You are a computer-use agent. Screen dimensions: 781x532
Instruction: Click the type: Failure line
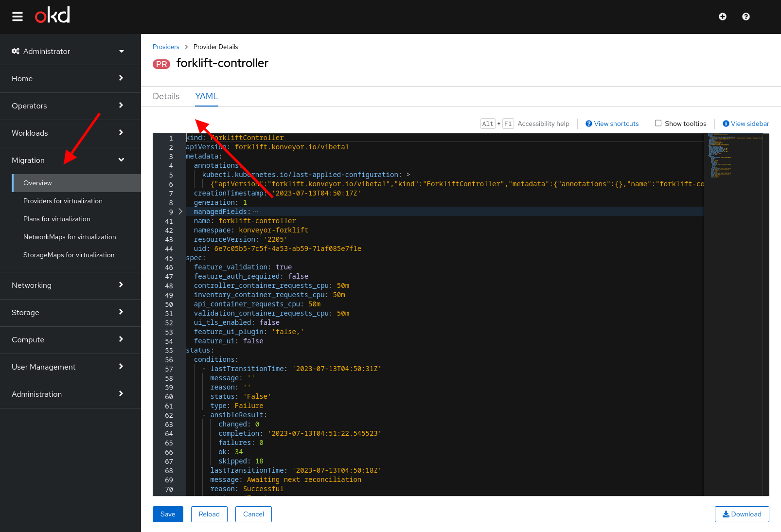pyautogui.click(x=237, y=406)
